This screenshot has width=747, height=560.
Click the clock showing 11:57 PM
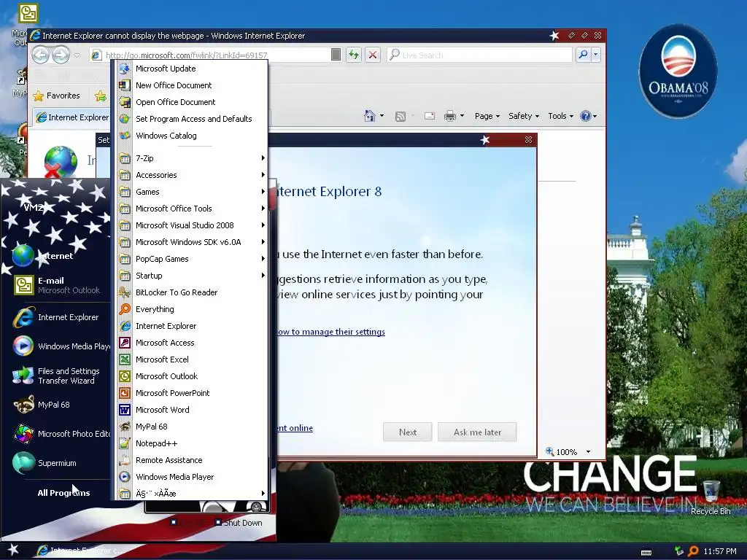[x=720, y=551]
